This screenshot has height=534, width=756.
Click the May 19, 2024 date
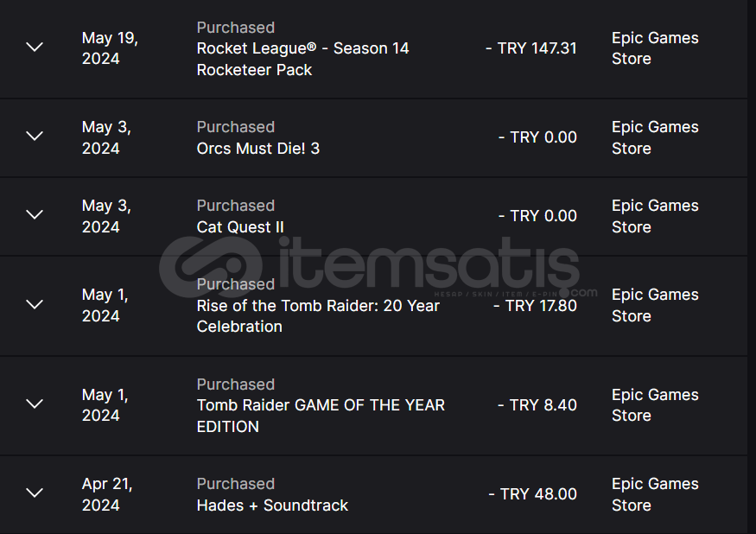[x=110, y=48]
